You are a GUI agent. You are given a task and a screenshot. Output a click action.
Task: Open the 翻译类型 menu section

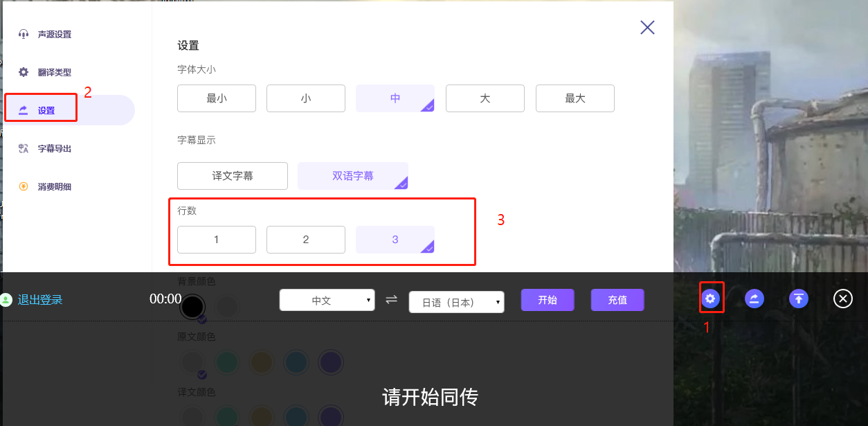click(x=55, y=72)
